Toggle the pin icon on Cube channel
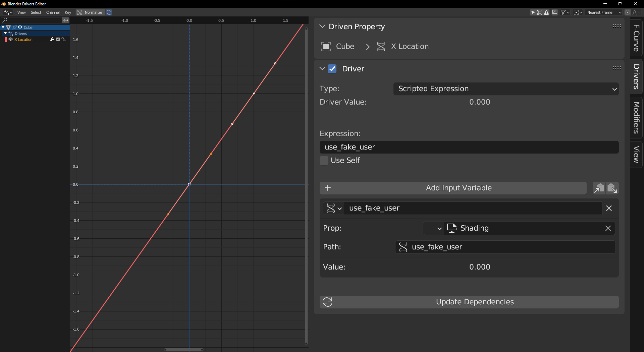This screenshot has width=644, height=352. tap(14, 27)
